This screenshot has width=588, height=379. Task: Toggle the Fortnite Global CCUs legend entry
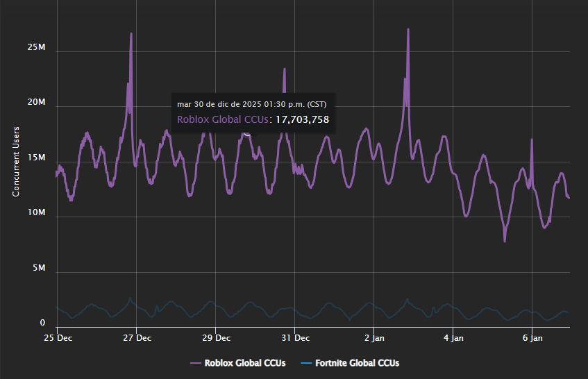pyautogui.click(x=350, y=363)
